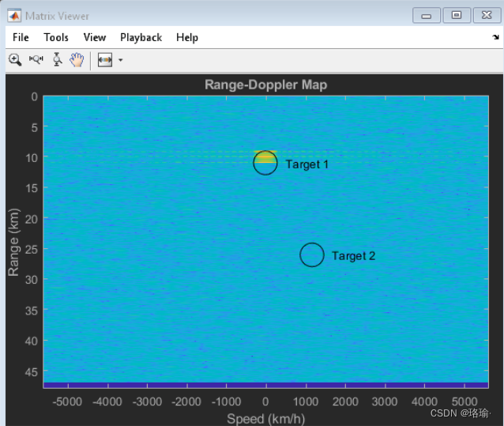This screenshot has height=426, width=504.
Task: Click the Scale axes limits button
Action: 105,60
